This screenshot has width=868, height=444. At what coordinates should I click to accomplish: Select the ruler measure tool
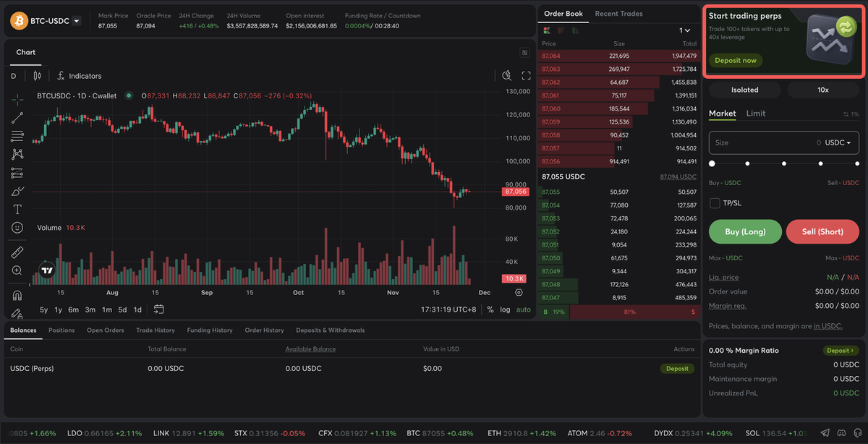[17, 252]
